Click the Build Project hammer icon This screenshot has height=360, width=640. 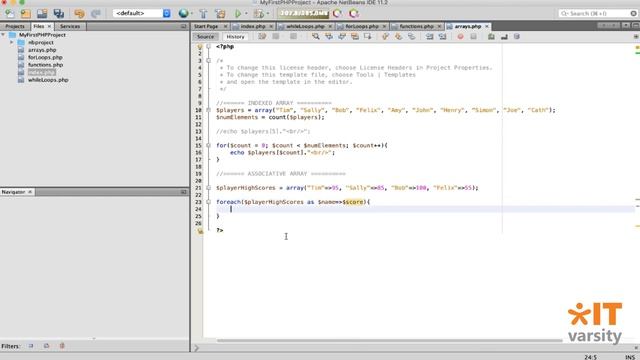(203, 13)
